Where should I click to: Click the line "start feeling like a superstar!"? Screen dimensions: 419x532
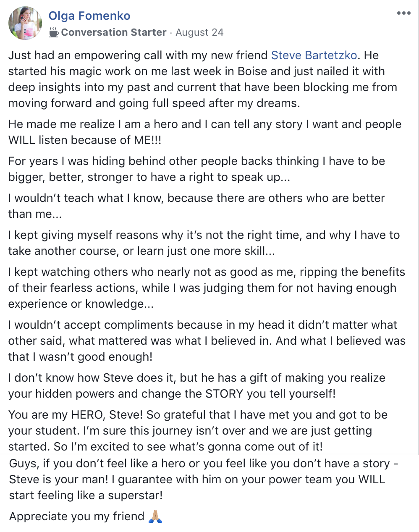[86, 495]
